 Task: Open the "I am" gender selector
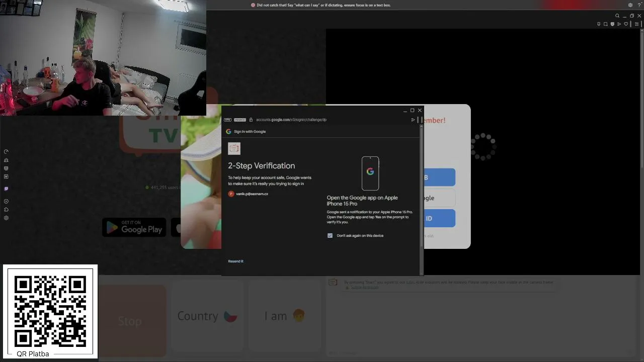coord(285,316)
